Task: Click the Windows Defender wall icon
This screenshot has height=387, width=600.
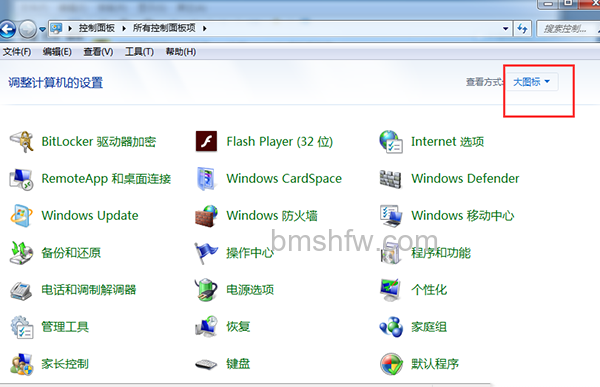Action: click(x=391, y=179)
